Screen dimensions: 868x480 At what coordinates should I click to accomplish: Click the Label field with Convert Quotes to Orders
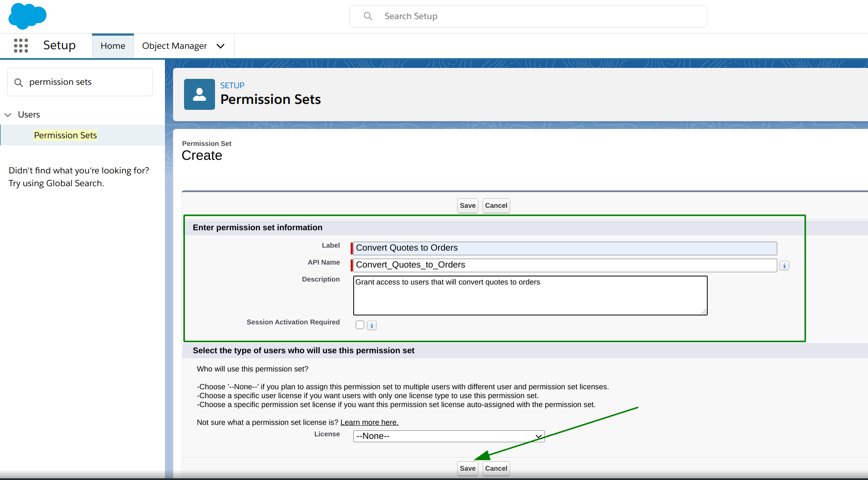(565, 248)
